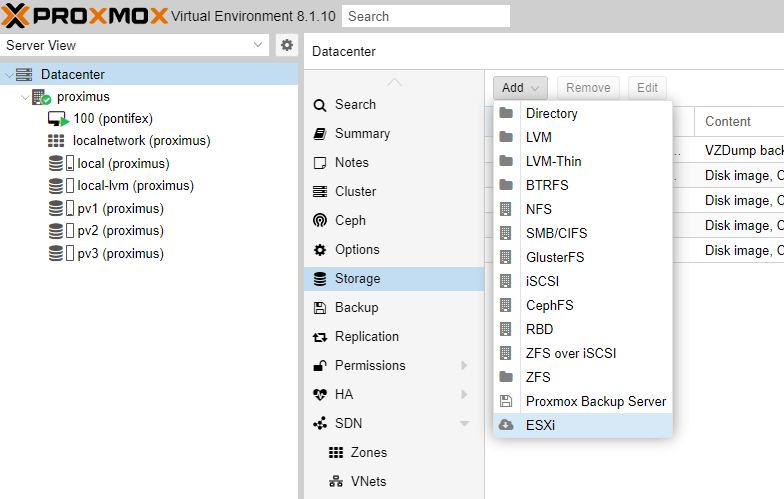Click the pv3 storage disk icon
The height and width of the screenshot is (499, 784).
tap(56, 253)
